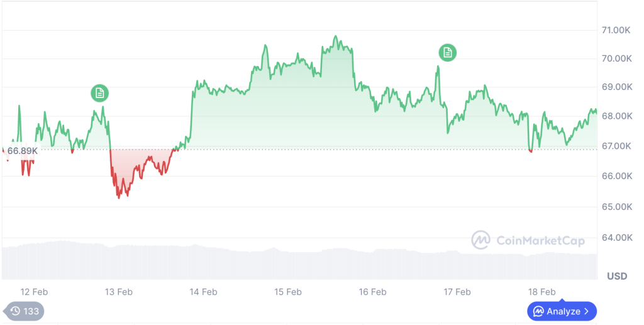644x325 pixels.
Task: Click the clock icon in the 133 badge
Action: [x=15, y=311]
